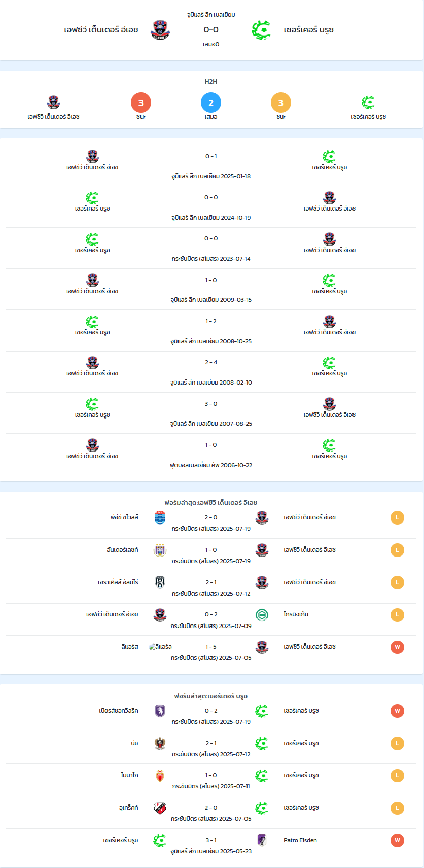Open the Beerschot Wilrijk crest icon
Image resolution: width=424 pixels, height=868 pixels.
click(x=160, y=711)
